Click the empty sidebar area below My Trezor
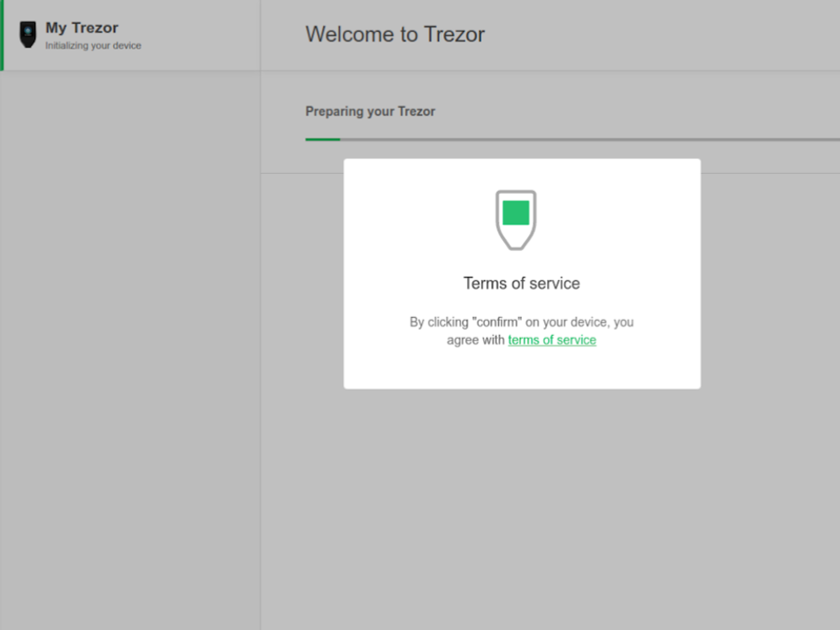Viewport: 840px width, 630px height. pos(129,343)
